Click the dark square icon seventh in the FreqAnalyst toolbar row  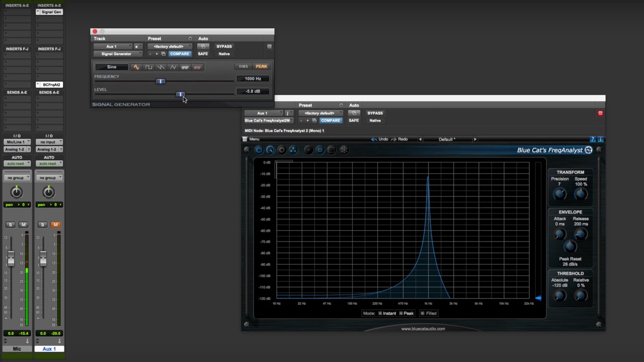pos(332,150)
